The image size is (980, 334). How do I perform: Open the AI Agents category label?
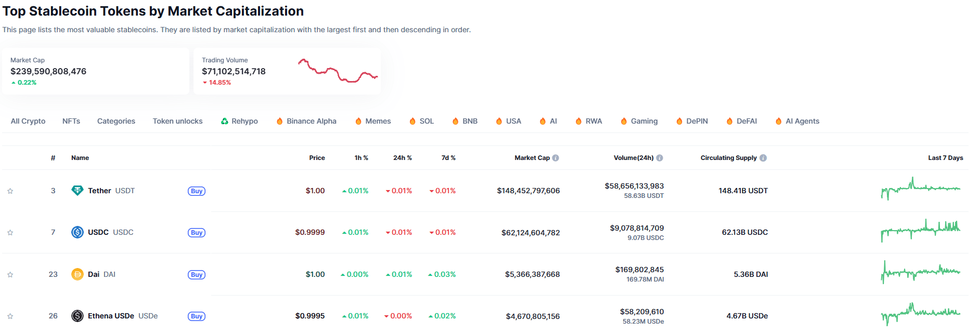coord(803,121)
